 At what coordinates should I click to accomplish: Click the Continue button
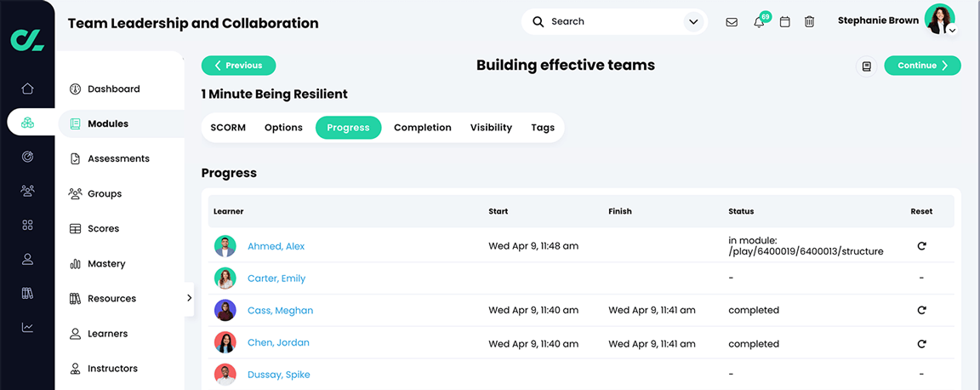pos(922,66)
